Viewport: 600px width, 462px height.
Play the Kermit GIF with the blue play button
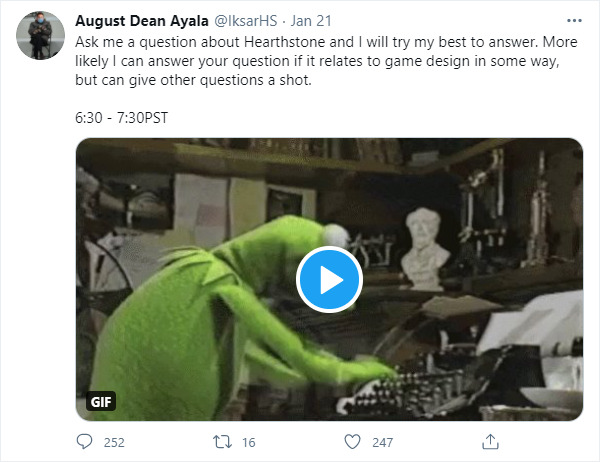[x=329, y=279]
